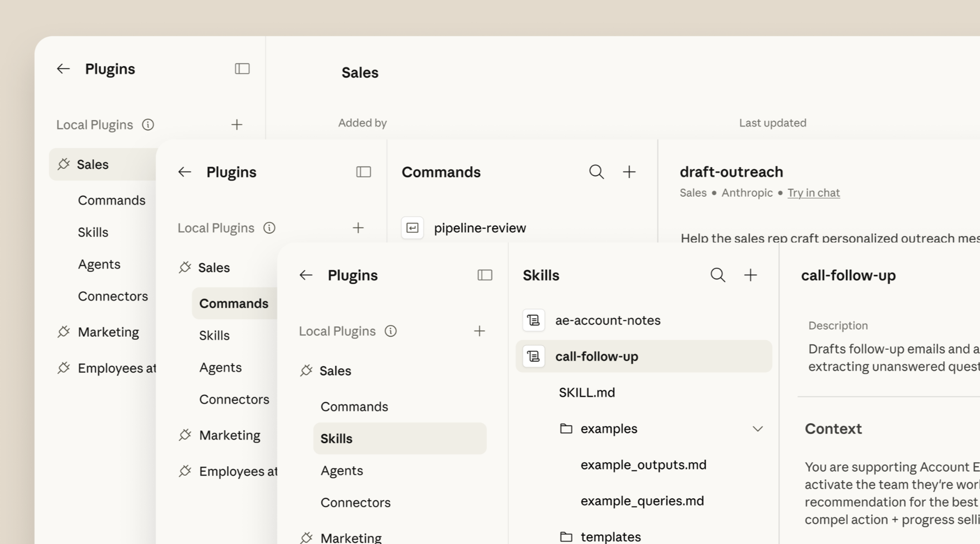Add a new skill with plus icon
The image size is (980, 544).
(x=751, y=275)
